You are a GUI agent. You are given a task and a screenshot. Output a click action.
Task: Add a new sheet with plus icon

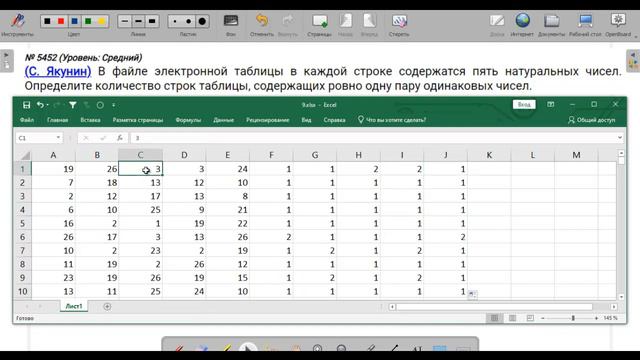click(x=107, y=307)
